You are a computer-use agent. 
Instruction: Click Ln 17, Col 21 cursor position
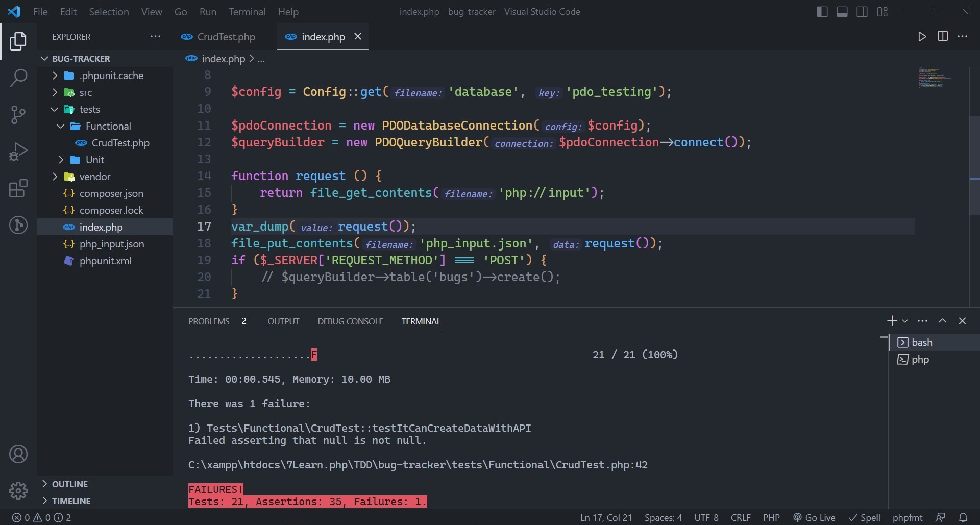click(x=606, y=517)
